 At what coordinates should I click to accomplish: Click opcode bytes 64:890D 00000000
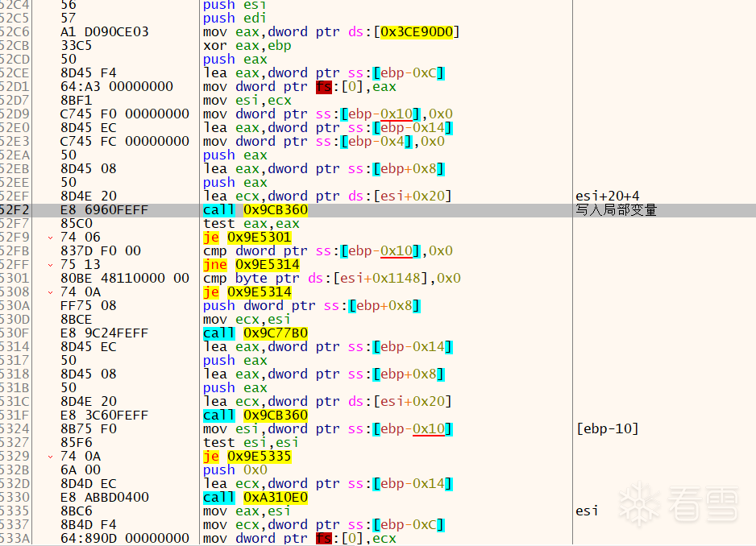(x=125, y=539)
